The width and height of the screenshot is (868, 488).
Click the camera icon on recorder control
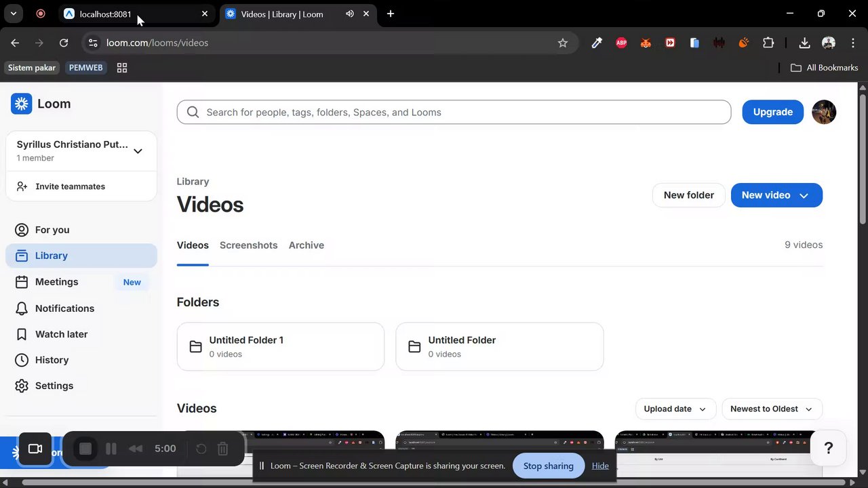click(35, 449)
